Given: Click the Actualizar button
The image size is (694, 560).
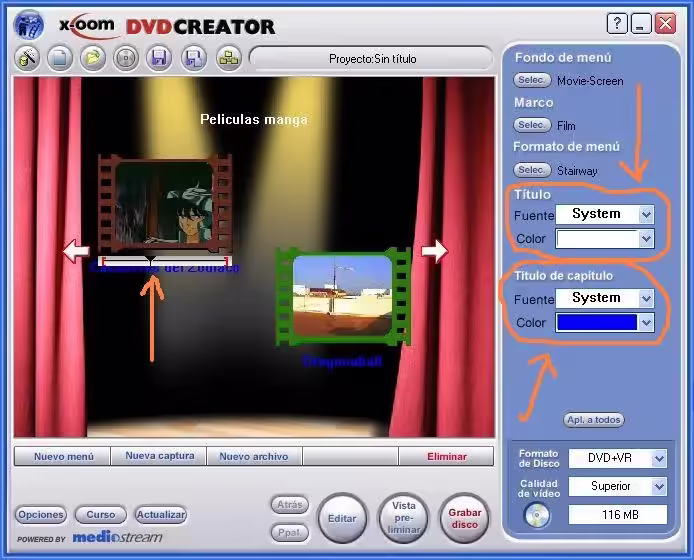Looking at the screenshot, I should coord(161,515).
